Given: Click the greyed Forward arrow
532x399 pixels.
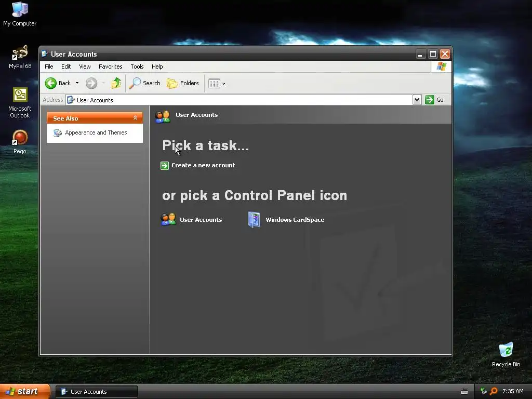Looking at the screenshot, I should click(91, 83).
